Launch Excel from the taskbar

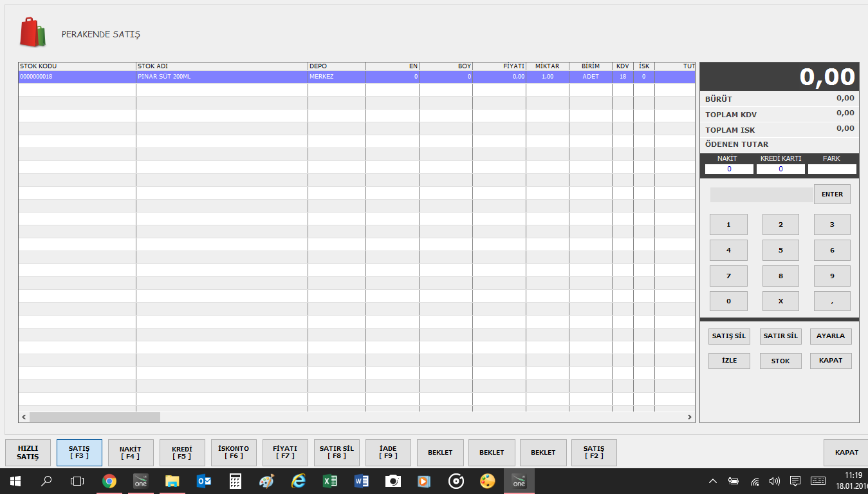click(x=330, y=481)
